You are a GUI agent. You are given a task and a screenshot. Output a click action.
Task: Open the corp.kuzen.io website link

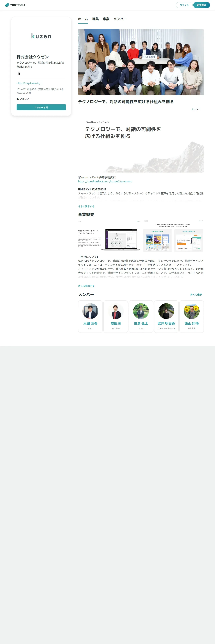28,83
